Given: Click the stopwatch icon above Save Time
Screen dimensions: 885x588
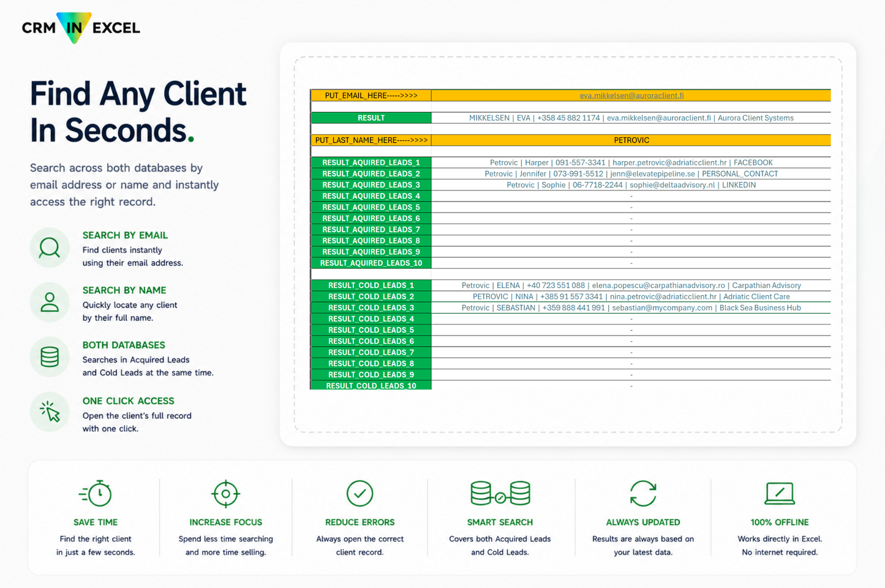Looking at the screenshot, I should (x=96, y=493).
